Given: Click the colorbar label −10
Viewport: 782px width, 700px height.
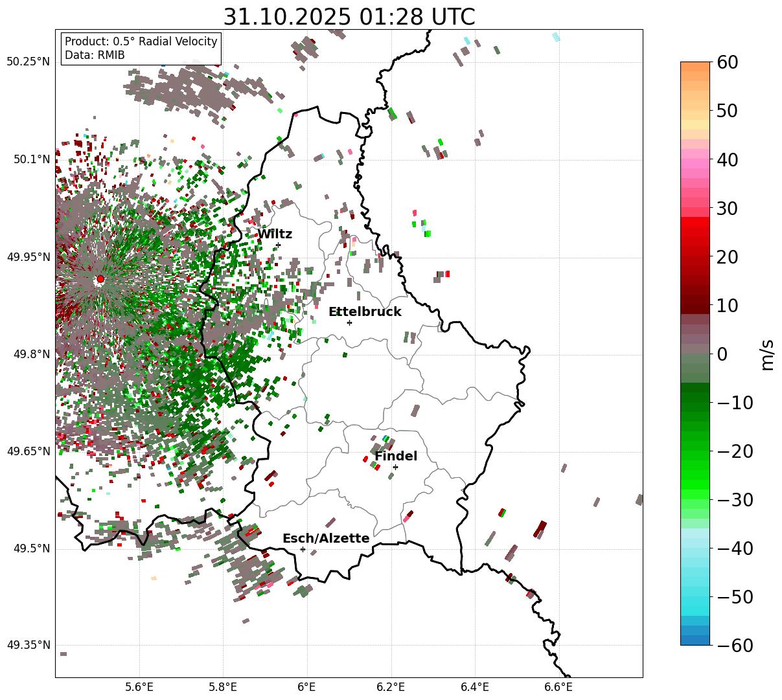Looking at the screenshot, I should [735, 403].
